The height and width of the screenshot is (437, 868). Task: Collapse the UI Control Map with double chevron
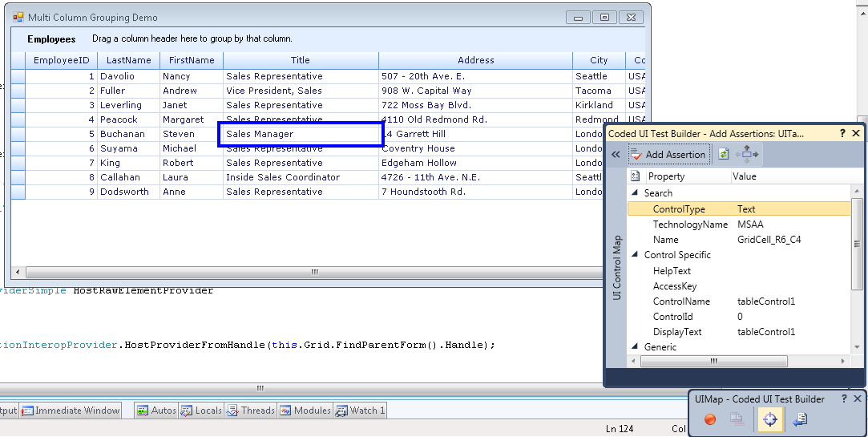pos(616,154)
